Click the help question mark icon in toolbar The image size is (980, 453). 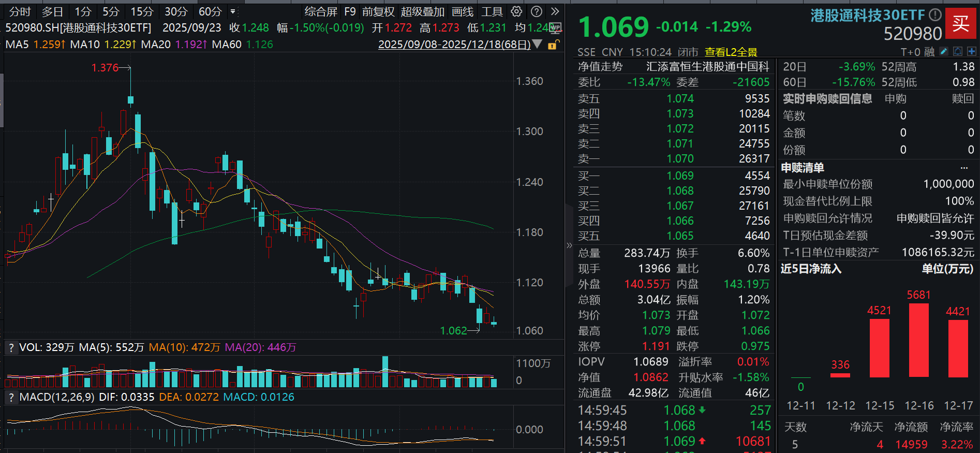tap(537, 11)
